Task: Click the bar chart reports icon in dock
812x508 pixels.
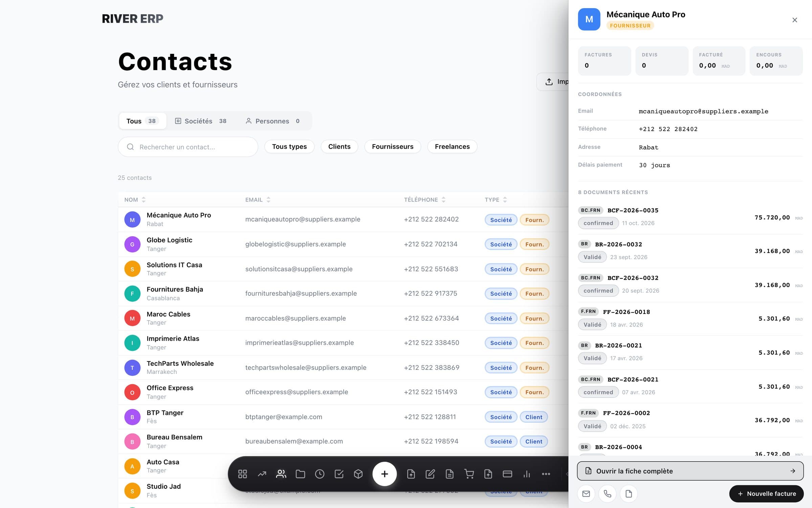Action: coord(527,474)
